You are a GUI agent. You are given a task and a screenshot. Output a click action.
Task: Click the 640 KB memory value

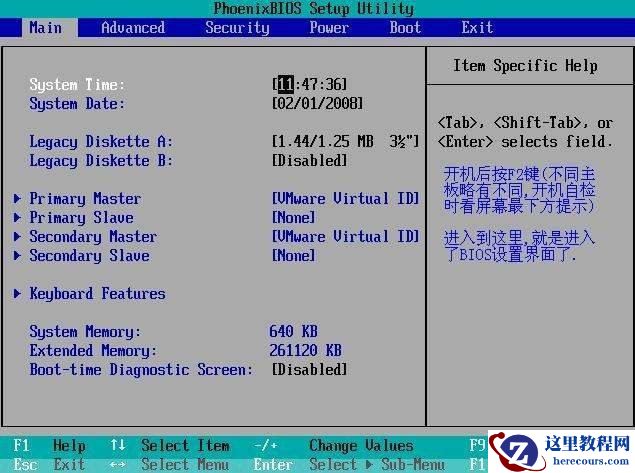click(x=294, y=331)
